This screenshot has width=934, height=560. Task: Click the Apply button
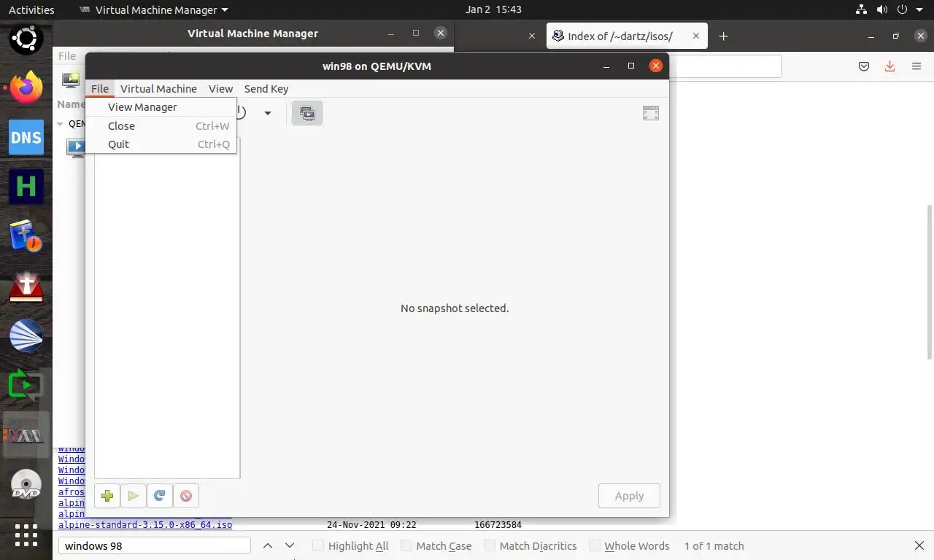click(629, 496)
